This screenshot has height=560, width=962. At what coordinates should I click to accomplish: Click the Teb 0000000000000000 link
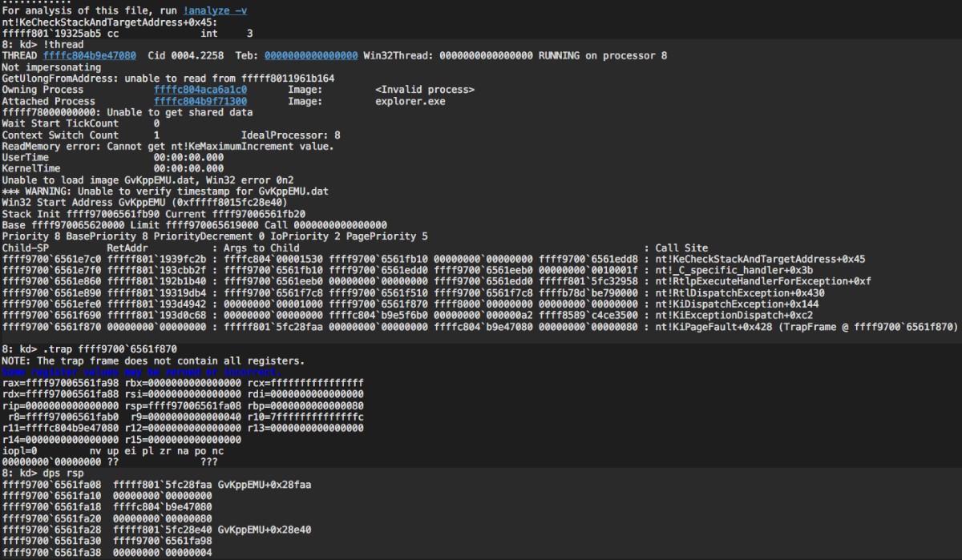[x=311, y=55]
